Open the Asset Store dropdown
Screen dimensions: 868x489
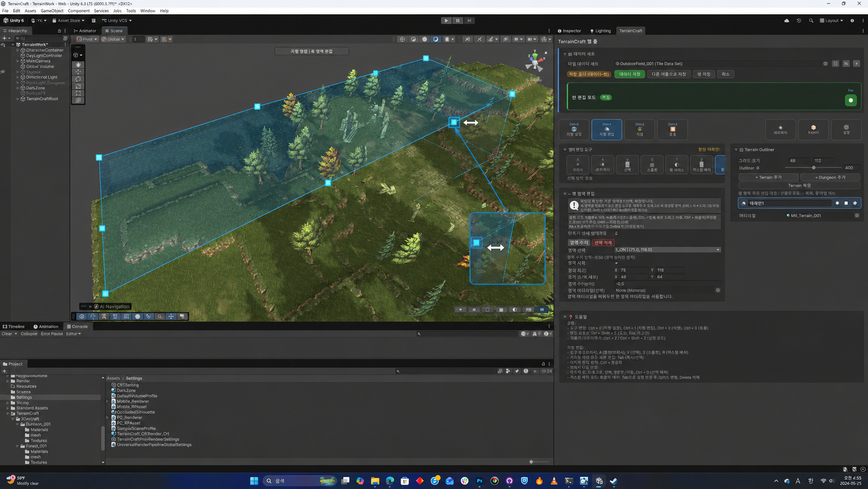point(68,21)
